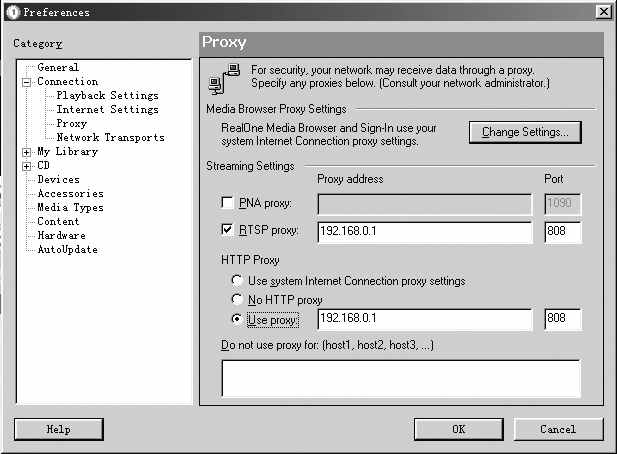Click the RealOne icon in title bar
The height and width of the screenshot is (454, 617).
coord(12,12)
